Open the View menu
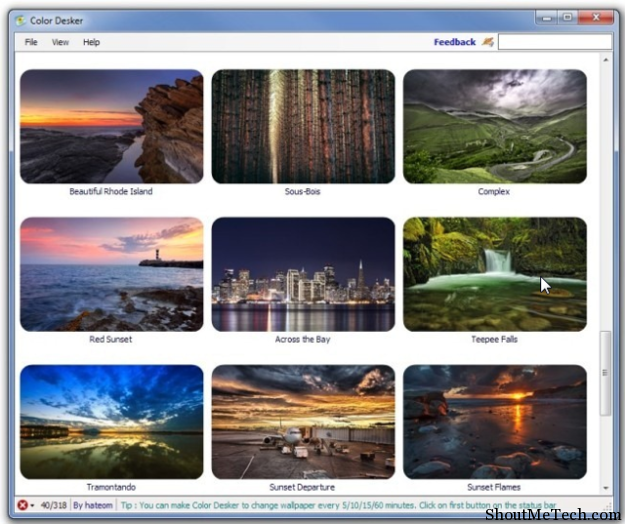This screenshot has width=625, height=524. pos(60,42)
